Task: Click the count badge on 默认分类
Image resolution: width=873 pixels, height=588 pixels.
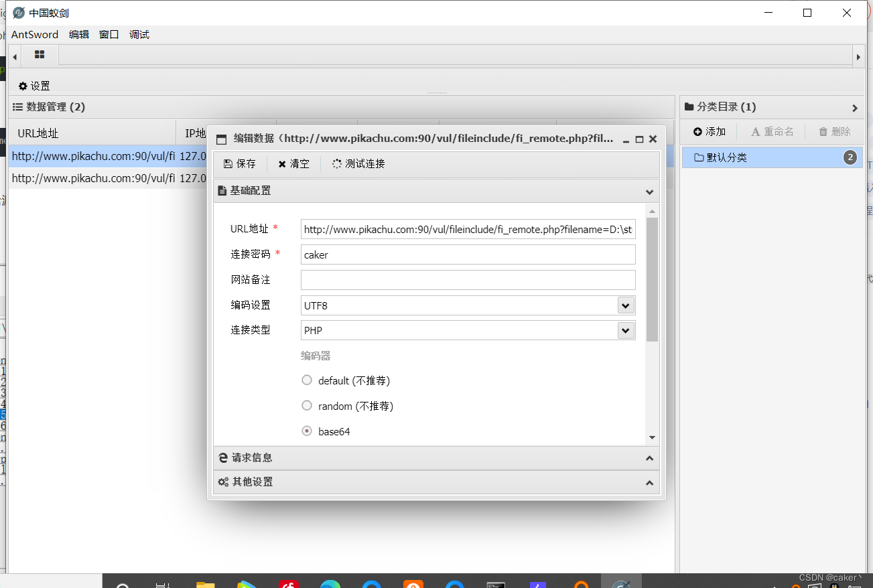Action: coord(850,157)
